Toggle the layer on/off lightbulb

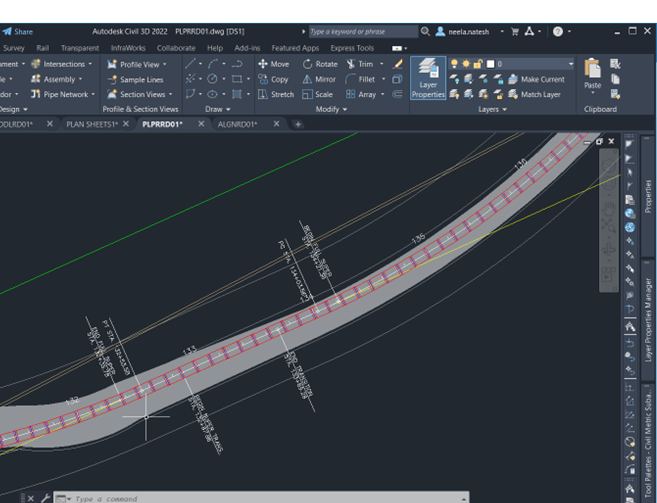[454, 64]
